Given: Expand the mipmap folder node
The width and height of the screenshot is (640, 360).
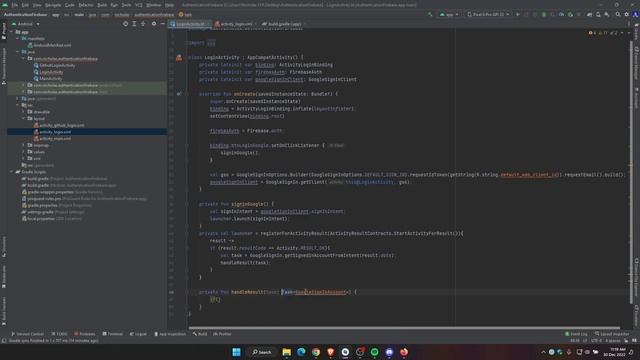Looking at the screenshot, I should click(23, 145).
